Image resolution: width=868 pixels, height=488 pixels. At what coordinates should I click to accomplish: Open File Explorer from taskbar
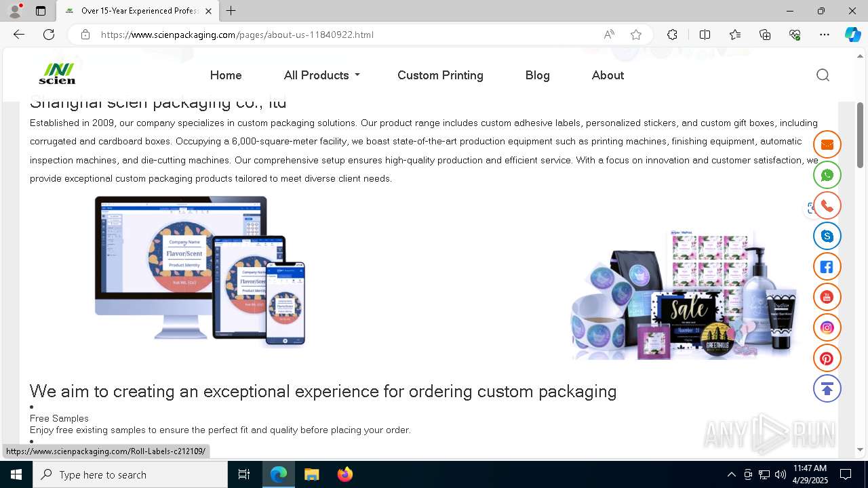(x=311, y=474)
